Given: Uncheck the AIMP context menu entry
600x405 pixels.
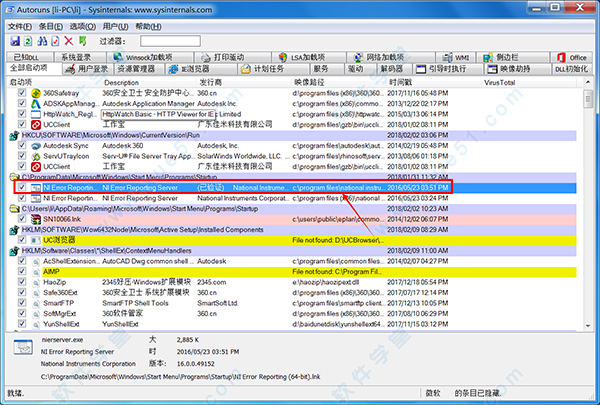Looking at the screenshot, I should pyautogui.click(x=22, y=271).
